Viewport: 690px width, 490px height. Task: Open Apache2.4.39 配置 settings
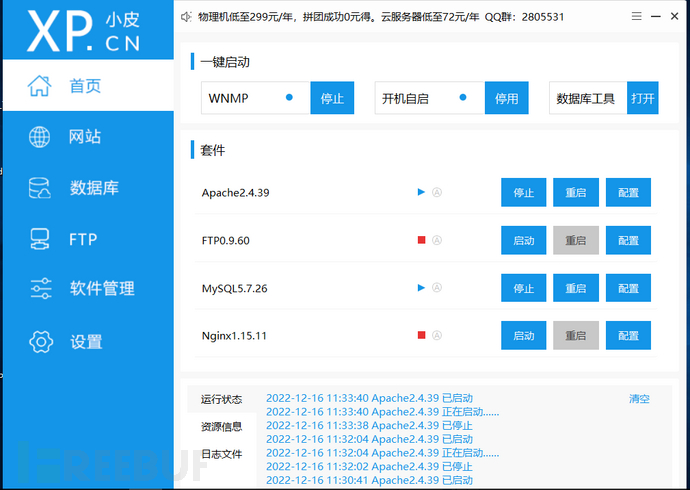click(628, 192)
